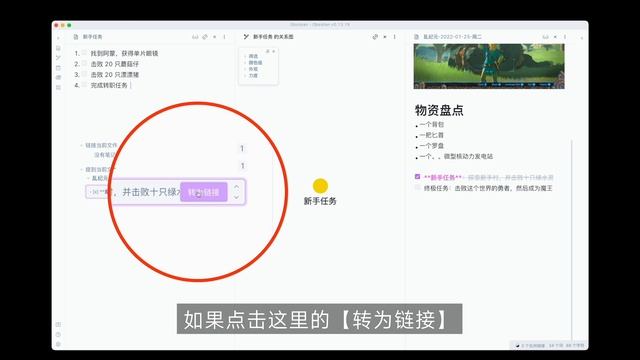This screenshot has height=360, width=640.
Task: Click the 转为链接 button
Action: tap(204, 192)
